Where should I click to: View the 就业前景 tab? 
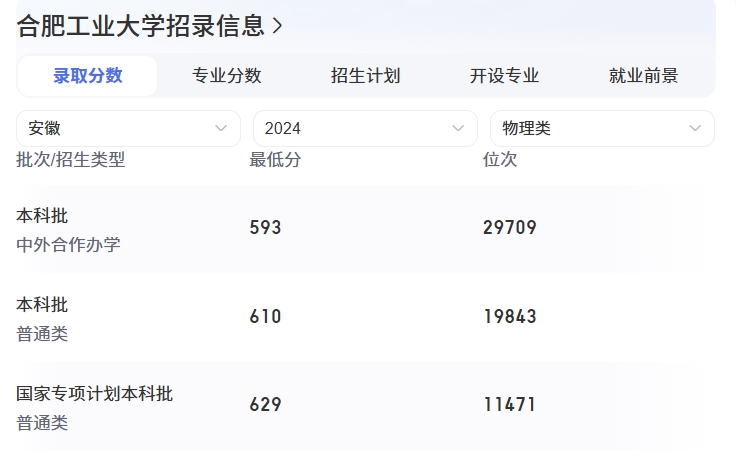643,76
